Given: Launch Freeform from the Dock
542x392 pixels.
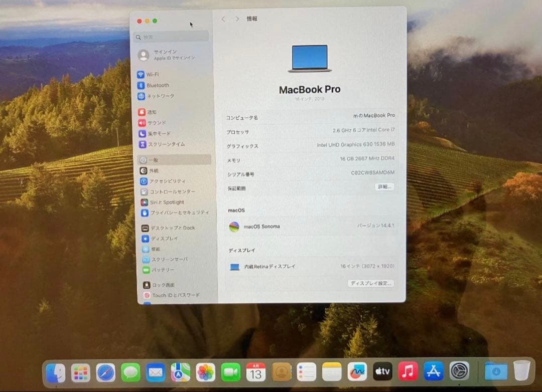Looking at the screenshot, I should [x=357, y=371].
